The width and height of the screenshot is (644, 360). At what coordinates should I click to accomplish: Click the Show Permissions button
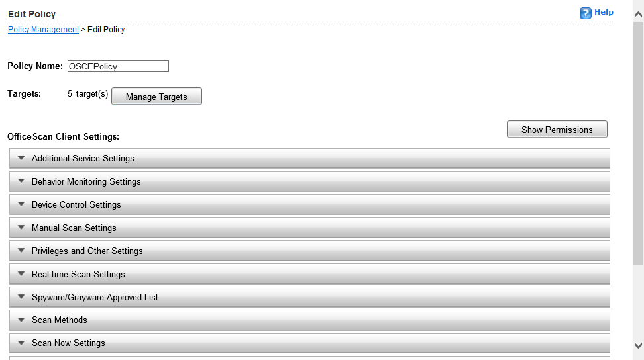[557, 130]
